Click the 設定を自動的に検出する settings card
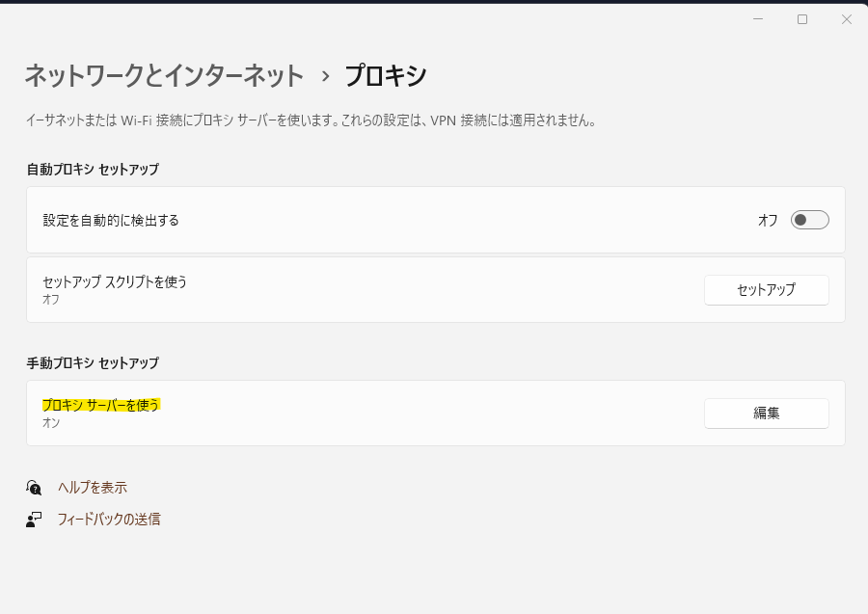The image size is (868, 614). pyautogui.click(x=386, y=220)
